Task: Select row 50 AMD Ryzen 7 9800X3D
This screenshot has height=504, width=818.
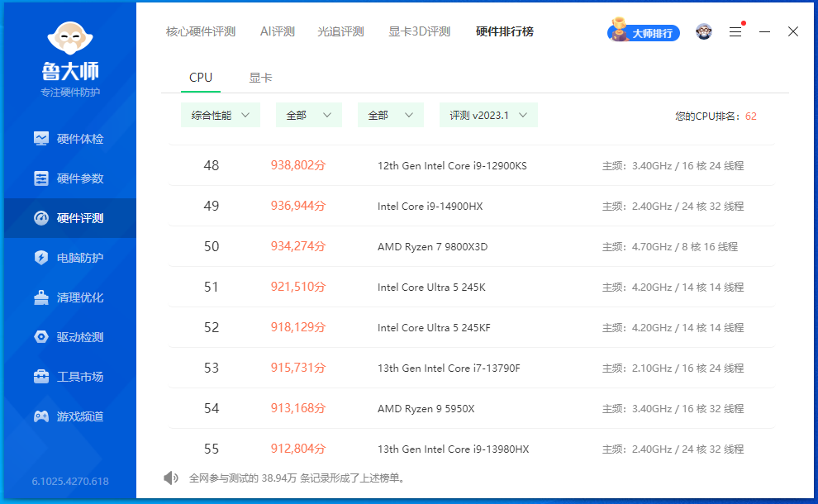Action: (x=472, y=246)
